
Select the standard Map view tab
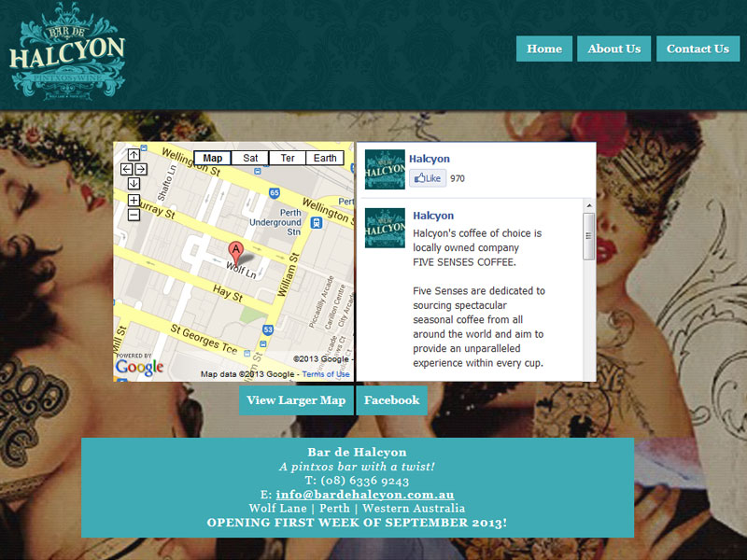tap(212, 158)
